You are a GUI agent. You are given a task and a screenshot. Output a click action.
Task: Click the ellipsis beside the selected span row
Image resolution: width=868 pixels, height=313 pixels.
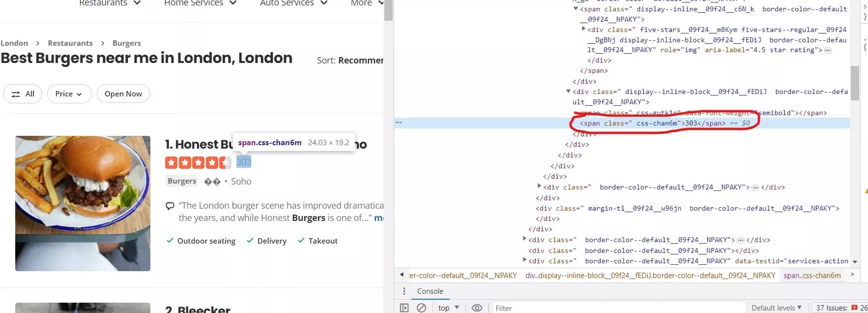point(399,123)
